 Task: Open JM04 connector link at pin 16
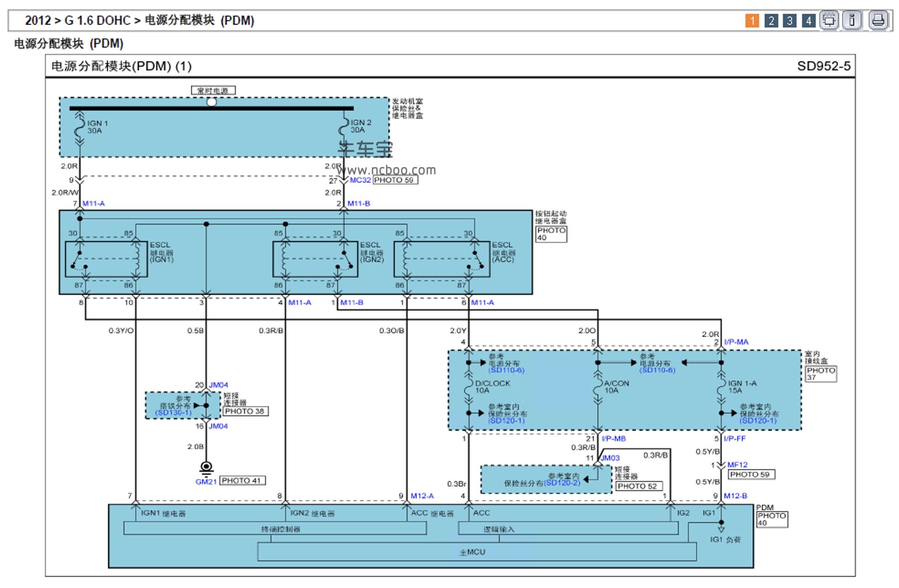click(218, 426)
